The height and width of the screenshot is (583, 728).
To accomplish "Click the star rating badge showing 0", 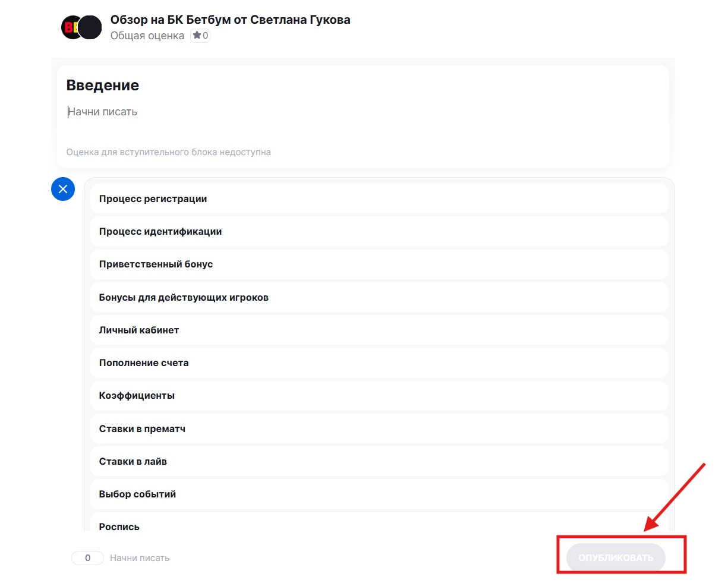I will pos(200,36).
